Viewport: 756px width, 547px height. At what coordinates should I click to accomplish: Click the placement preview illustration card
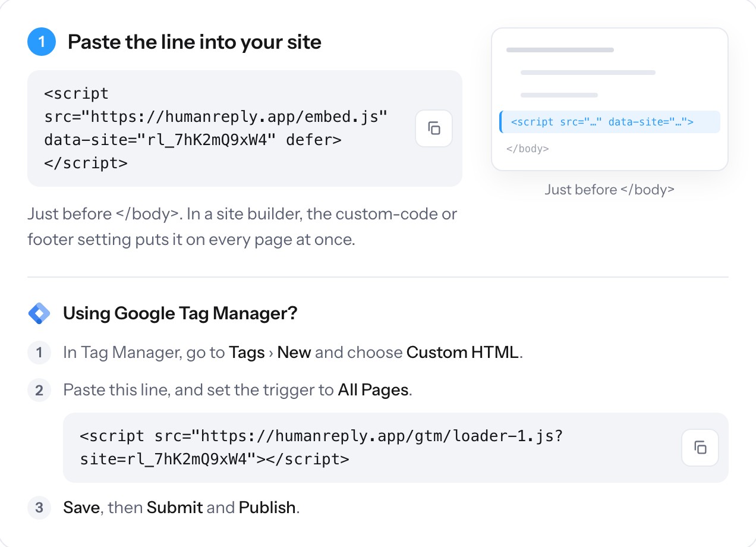point(609,99)
